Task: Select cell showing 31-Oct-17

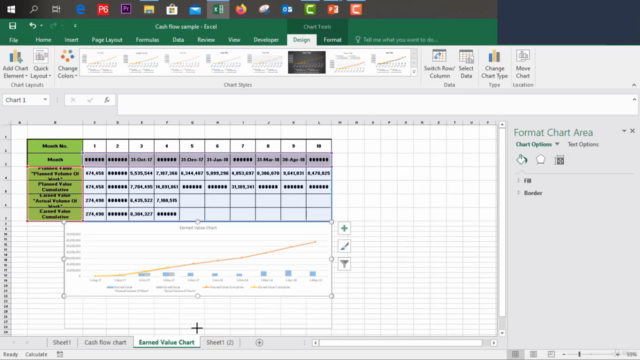Action: click(141, 160)
